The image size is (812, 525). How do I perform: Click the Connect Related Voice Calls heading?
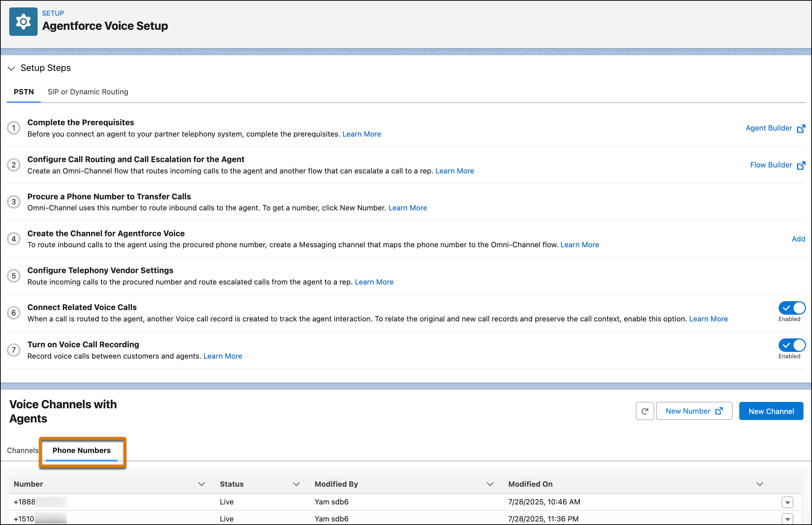click(x=82, y=307)
